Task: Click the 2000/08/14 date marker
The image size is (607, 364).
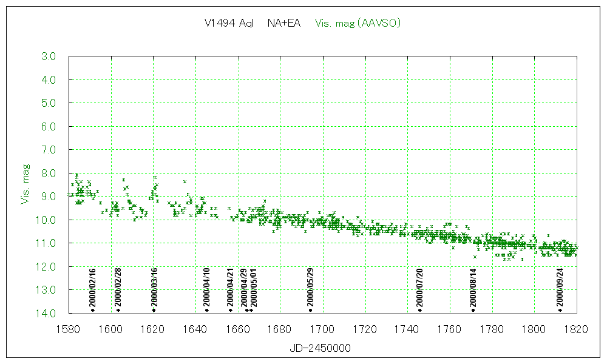Action: 473,289
